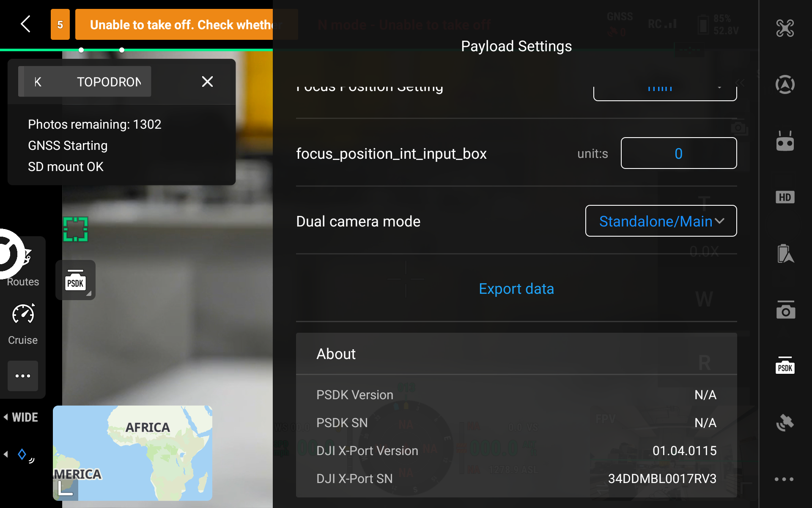Open Dual camera mode dropdown
The width and height of the screenshot is (812, 508).
pos(661,221)
